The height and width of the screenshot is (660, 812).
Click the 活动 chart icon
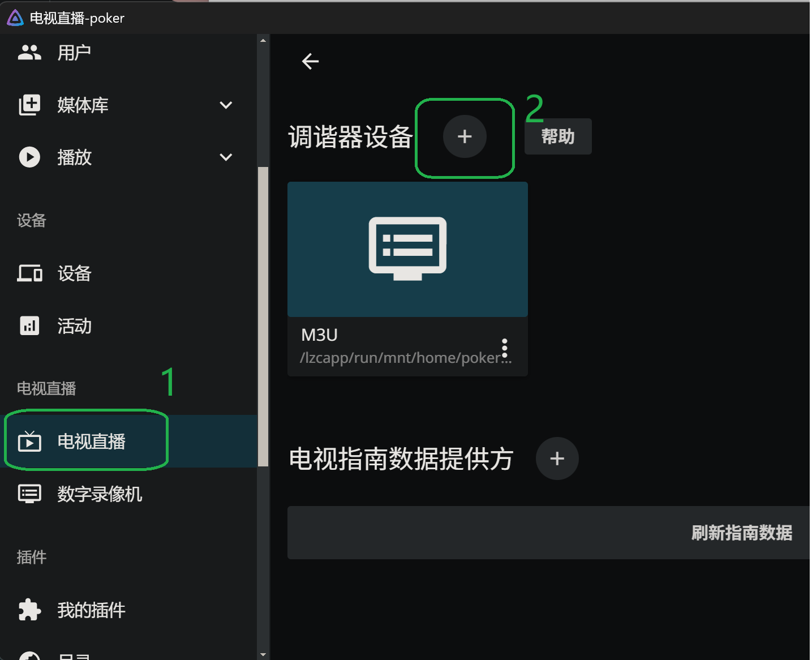pyautogui.click(x=29, y=326)
